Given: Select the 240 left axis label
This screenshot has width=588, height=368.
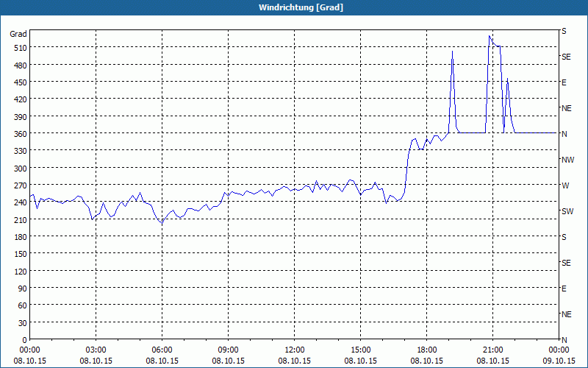Looking at the screenshot, I should pyautogui.click(x=21, y=202).
